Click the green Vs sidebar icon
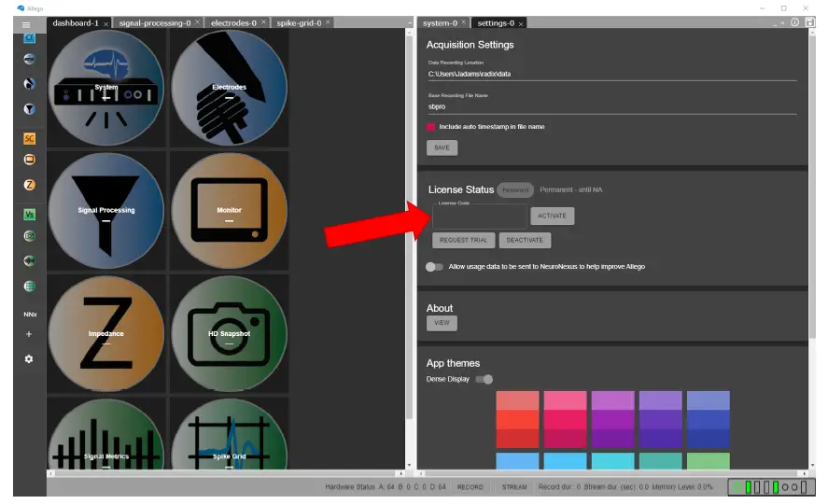 pos(30,215)
